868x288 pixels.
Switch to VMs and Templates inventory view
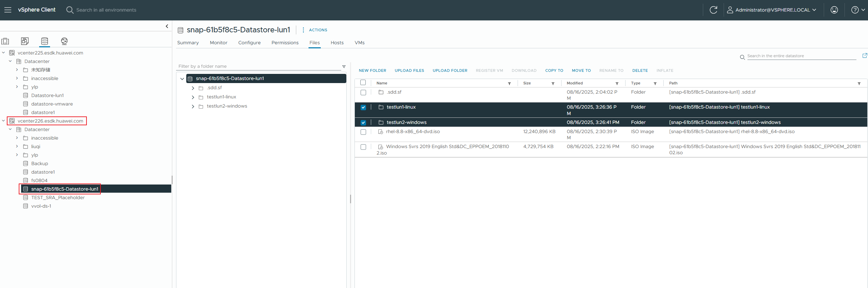click(x=25, y=41)
